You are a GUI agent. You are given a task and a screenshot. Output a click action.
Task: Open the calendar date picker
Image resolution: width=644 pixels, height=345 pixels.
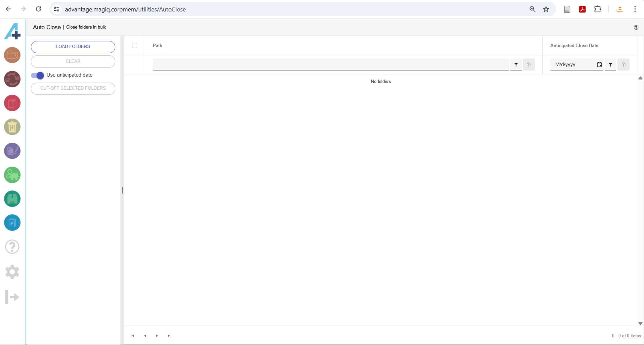pos(599,65)
